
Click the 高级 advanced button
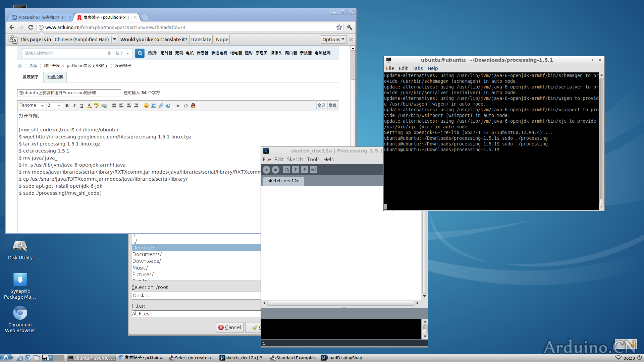(x=332, y=106)
